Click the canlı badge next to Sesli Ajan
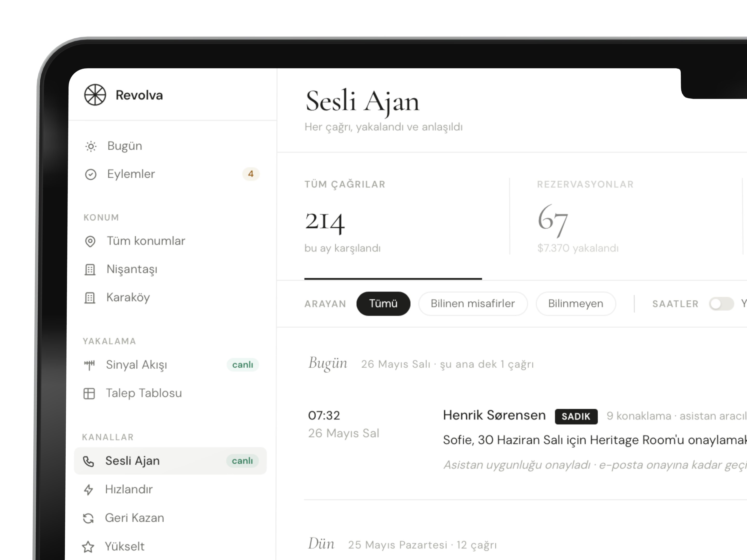 tap(242, 461)
